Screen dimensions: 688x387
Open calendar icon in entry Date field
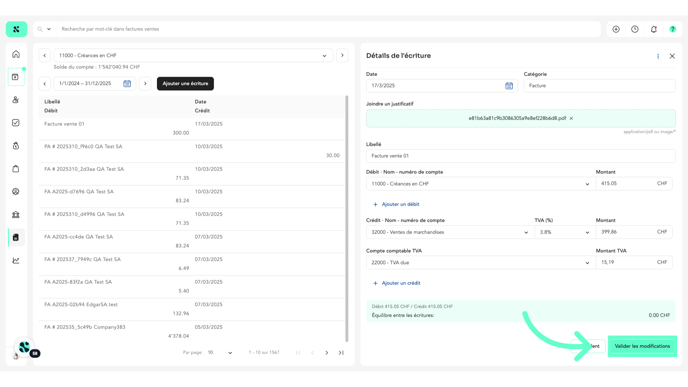click(x=509, y=86)
